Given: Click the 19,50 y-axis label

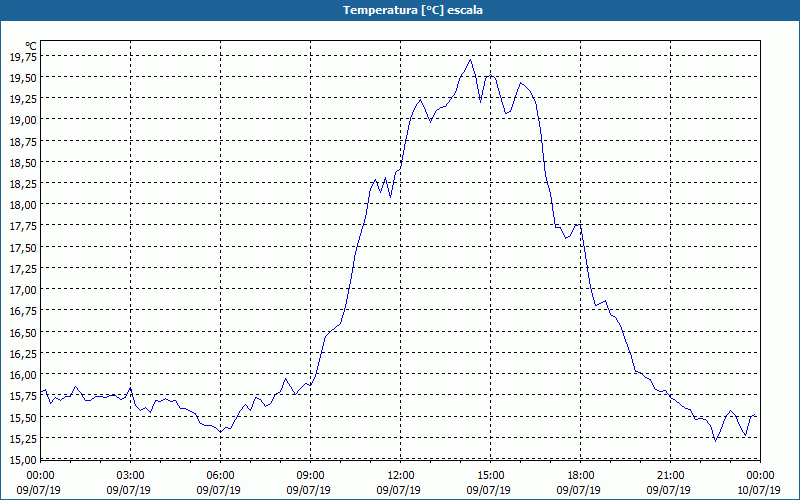Looking at the screenshot, I should [x=23, y=78].
